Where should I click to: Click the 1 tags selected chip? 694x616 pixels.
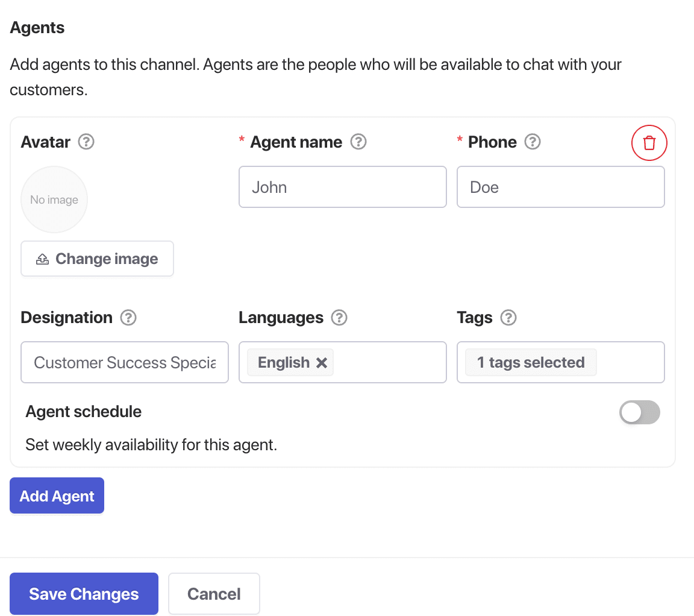tap(531, 363)
